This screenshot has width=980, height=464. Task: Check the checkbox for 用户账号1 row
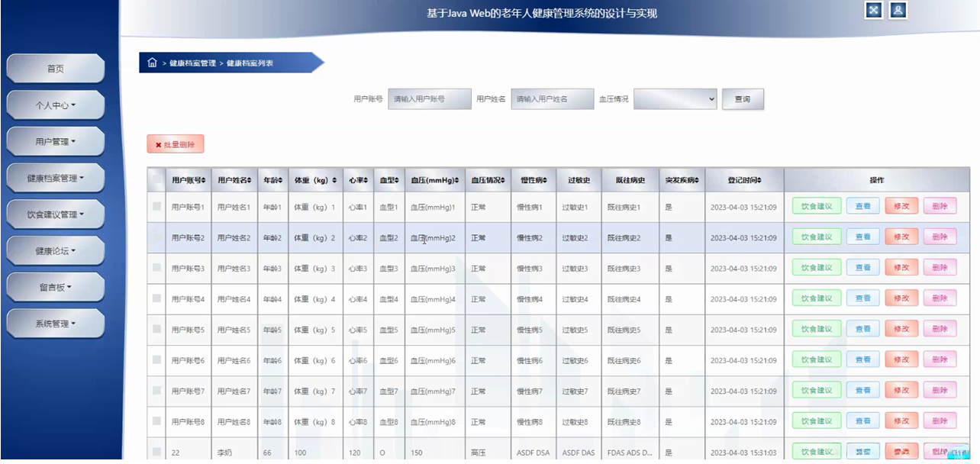[156, 206]
